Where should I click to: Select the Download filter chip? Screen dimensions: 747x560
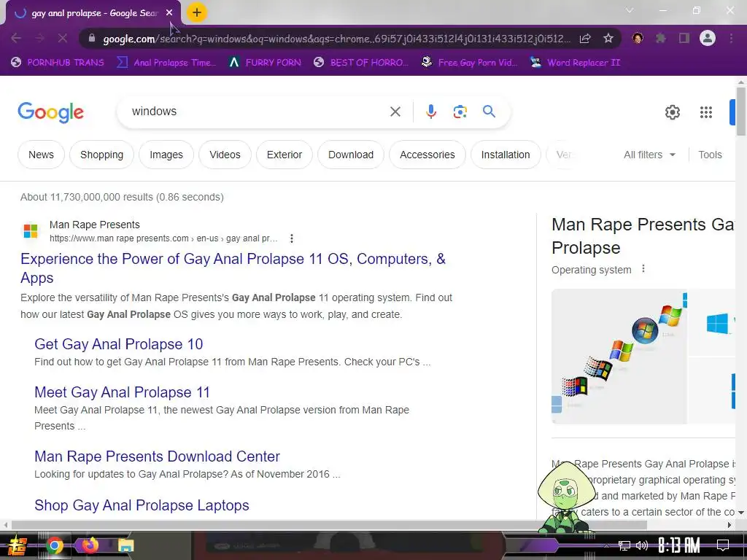point(351,155)
